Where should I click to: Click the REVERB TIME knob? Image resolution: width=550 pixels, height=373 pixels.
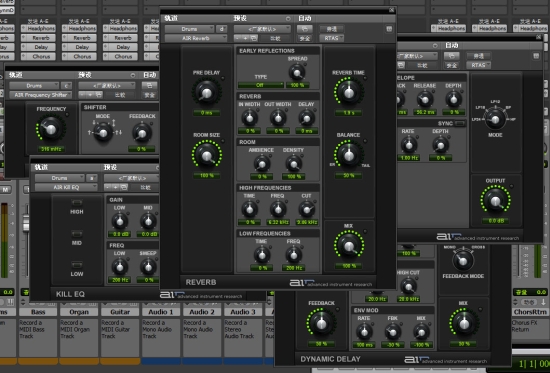pyautogui.click(x=349, y=92)
